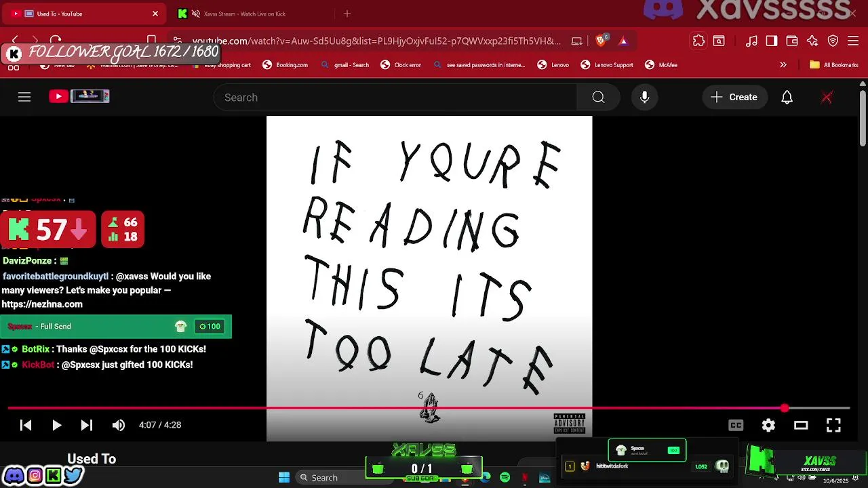Focus the YouTube Search input field

(395, 97)
